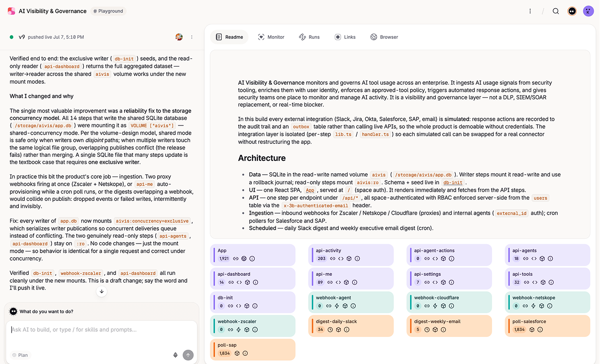600x364 pixels.
Task: Switch to the Readme tab
Action: tap(229, 37)
